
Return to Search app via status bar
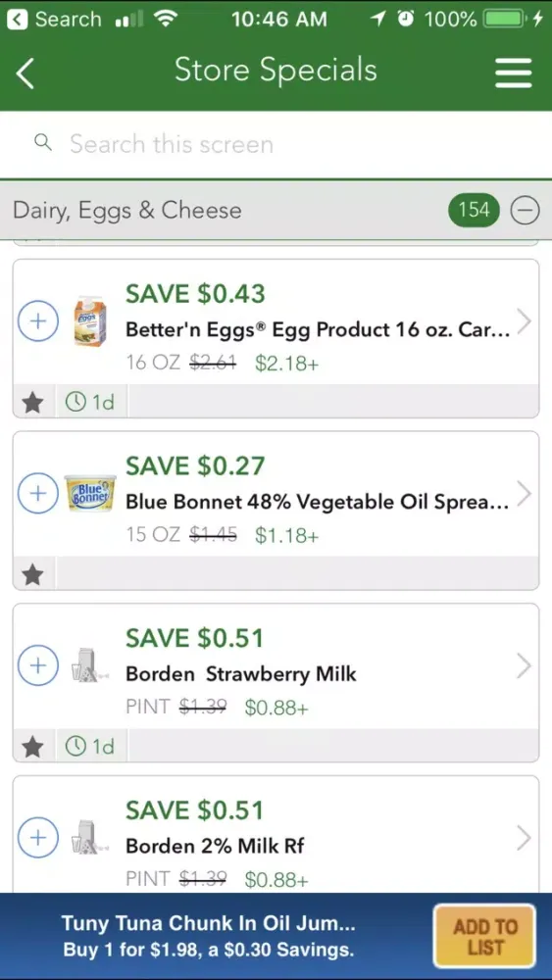(x=54, y=20)
